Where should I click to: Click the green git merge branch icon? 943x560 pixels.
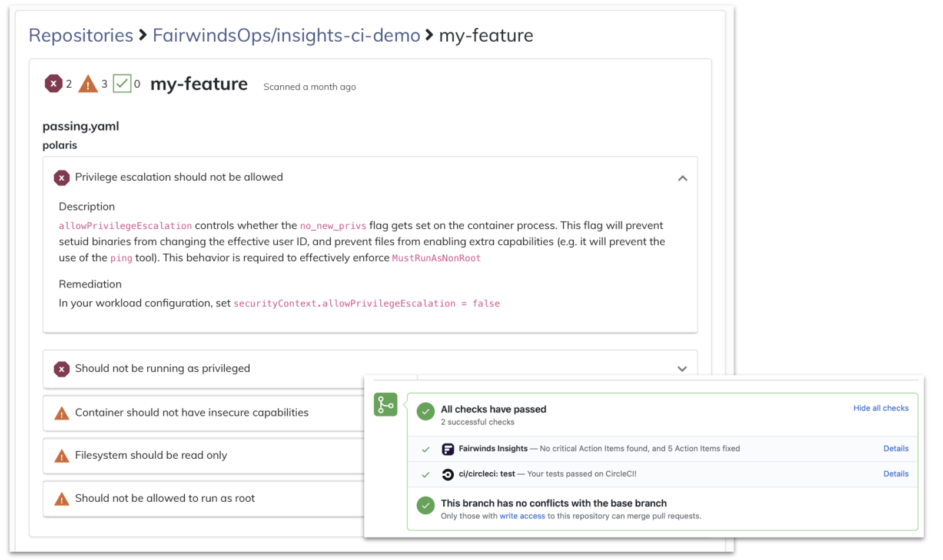(x=386, y=405)
